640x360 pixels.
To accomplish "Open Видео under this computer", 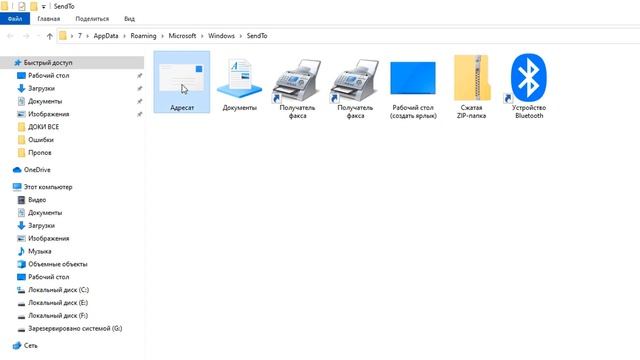I will (x=37, y=200).
